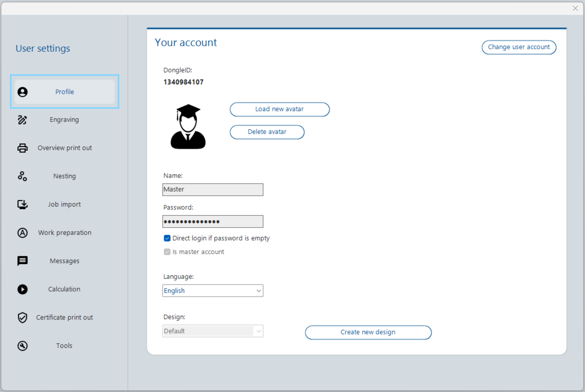Image resolution: width=585 pixels, height=392 pixels.
Task: Open the Language dropdown
Action: pos(258,291)
